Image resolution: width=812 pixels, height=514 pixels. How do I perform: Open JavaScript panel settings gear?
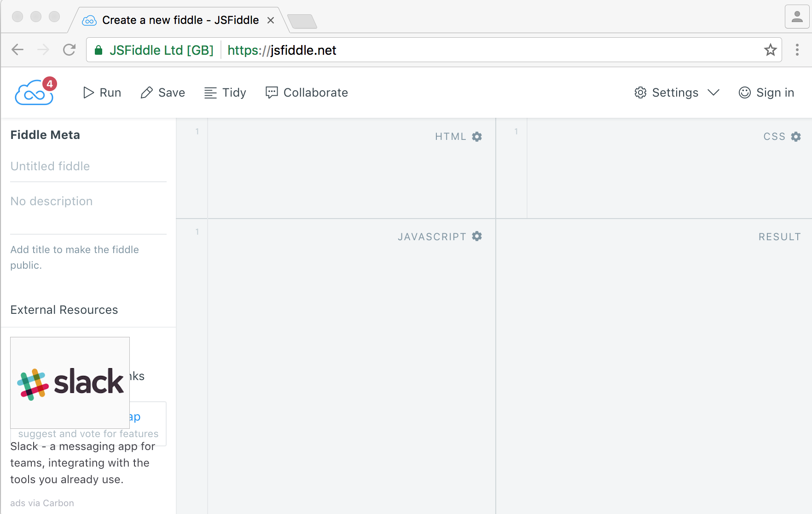[477, 237]
